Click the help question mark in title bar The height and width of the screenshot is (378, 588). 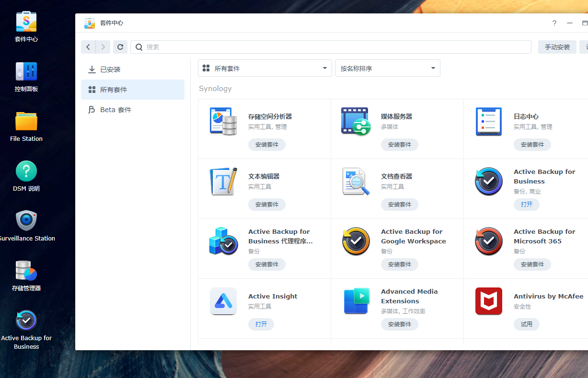pyautogui.click(x=554, y=23)
